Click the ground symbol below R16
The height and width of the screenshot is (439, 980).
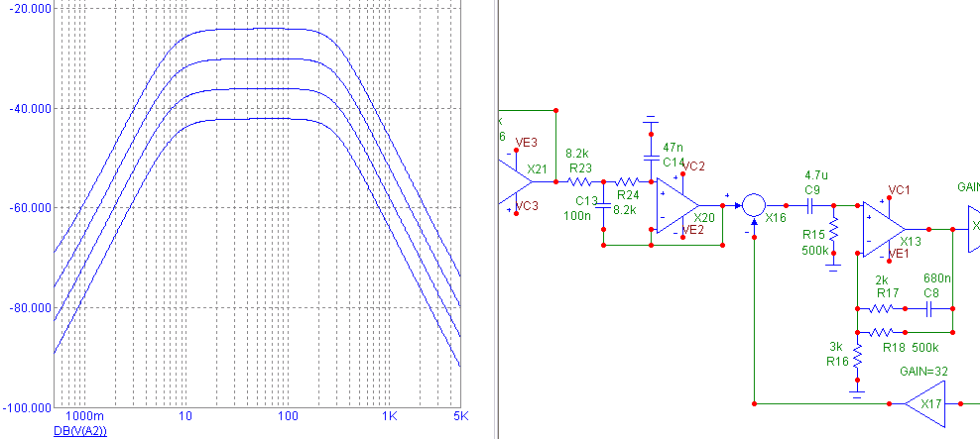click(857, 394)
